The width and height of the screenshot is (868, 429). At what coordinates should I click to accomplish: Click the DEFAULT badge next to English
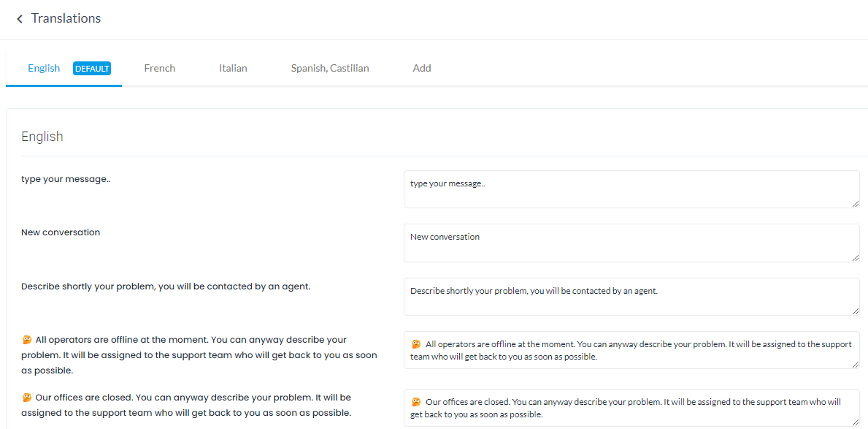coord(92,69)
